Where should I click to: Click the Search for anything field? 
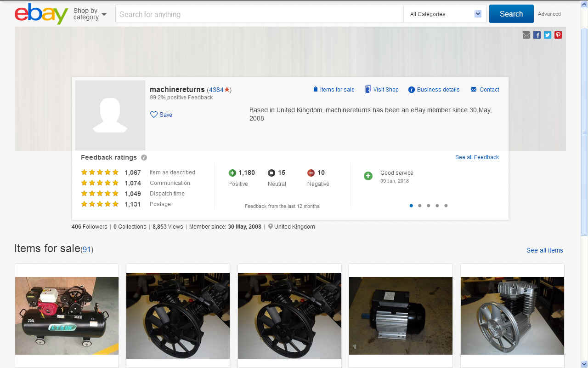tap(259, 14)
